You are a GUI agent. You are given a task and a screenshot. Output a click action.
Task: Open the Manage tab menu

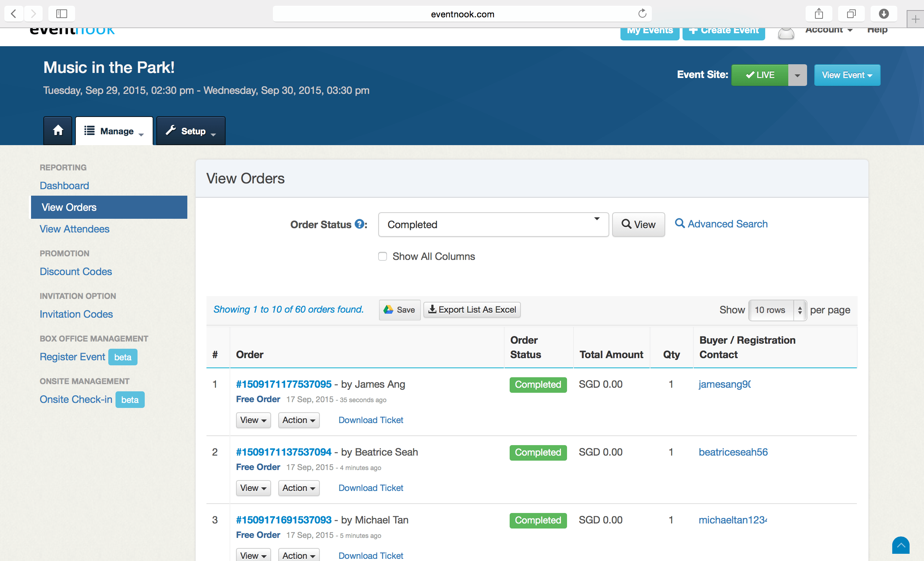coord(114,130)
